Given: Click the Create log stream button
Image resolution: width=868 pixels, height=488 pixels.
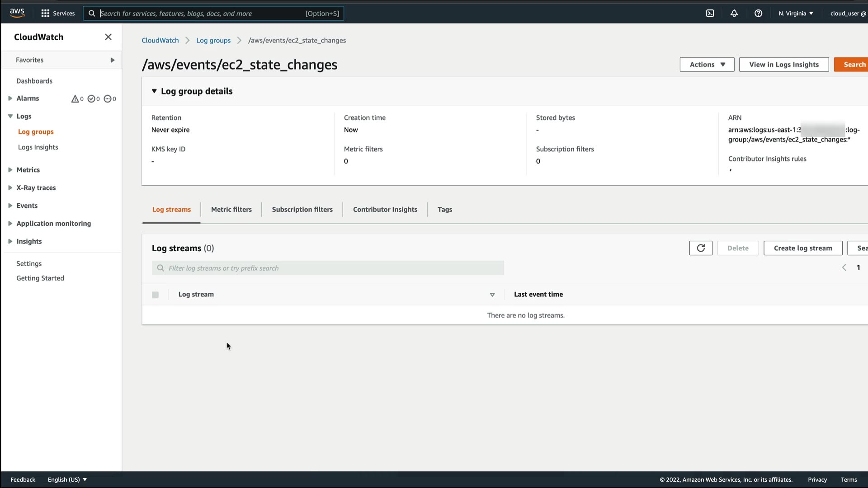Looking at the screenshot, I should pyautogui.click(x=803, y=248).
